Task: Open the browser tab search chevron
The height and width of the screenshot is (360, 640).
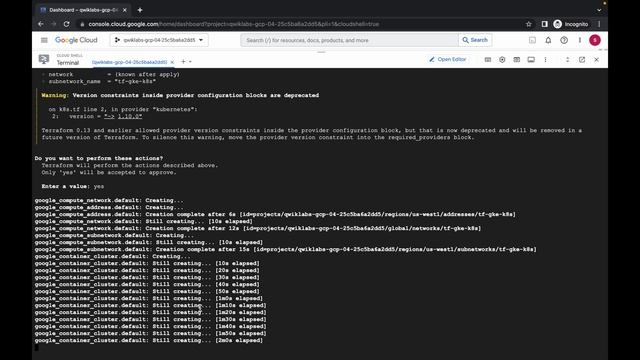Action: coord(599,10)
